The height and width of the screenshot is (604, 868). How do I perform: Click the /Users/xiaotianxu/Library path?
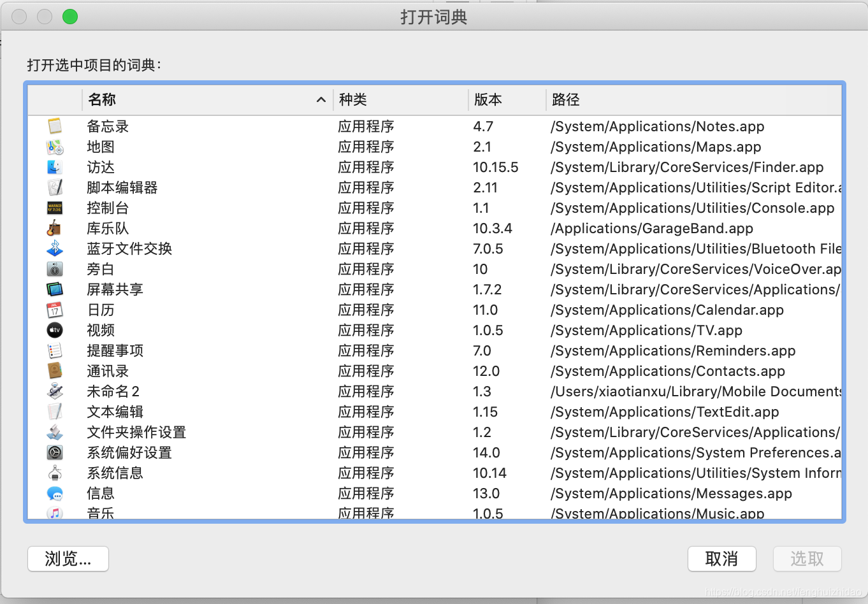pos(696,391)
